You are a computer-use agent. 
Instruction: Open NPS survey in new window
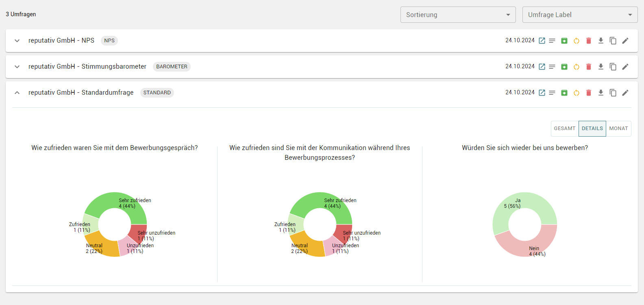[542, 41]
